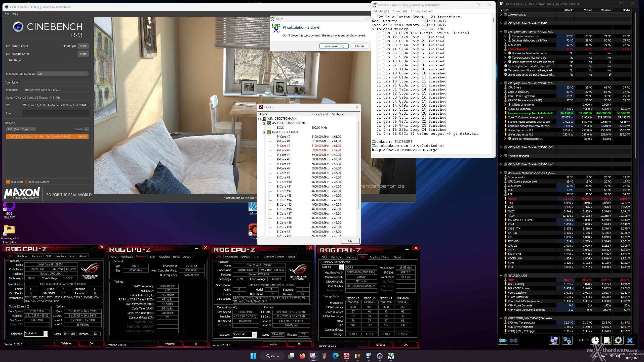
Task: Open Super PI Calculate(C) menu
Action: [381, 11]
